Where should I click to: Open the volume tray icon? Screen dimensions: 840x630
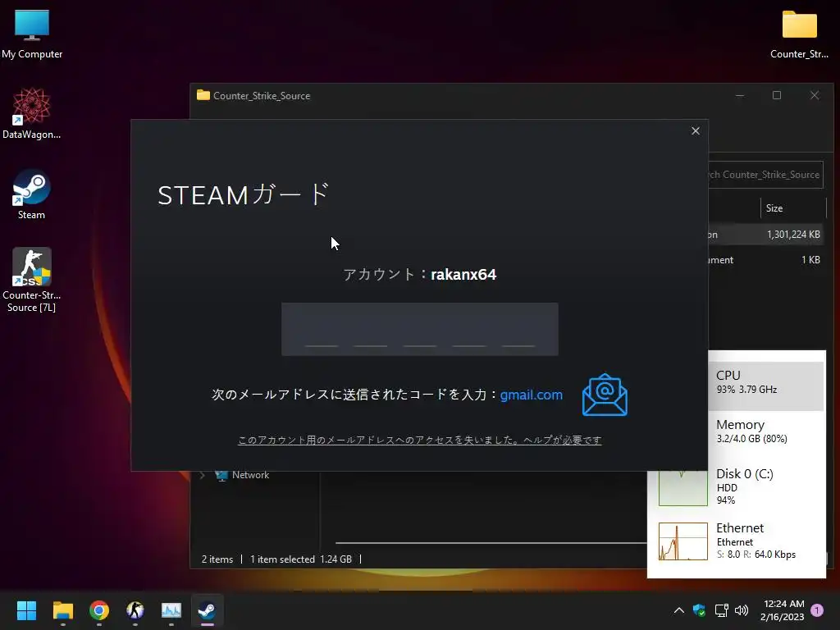coord(742,610)
